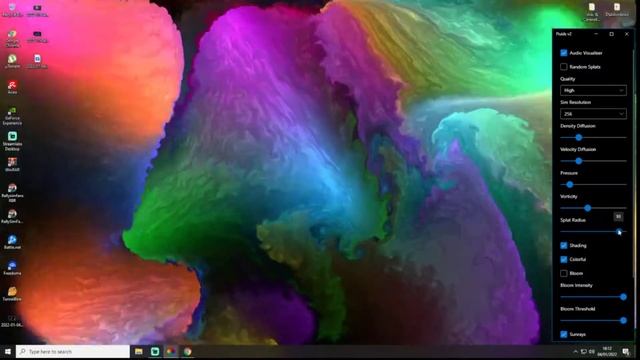Click the Vorticity slider
The width and height of the screenshot is (640, 360).
(593, 208)
